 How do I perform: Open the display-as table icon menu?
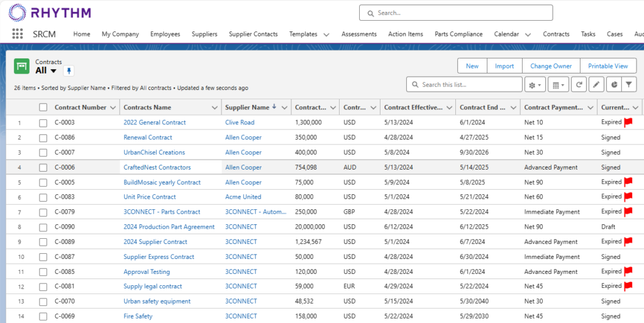557,85
